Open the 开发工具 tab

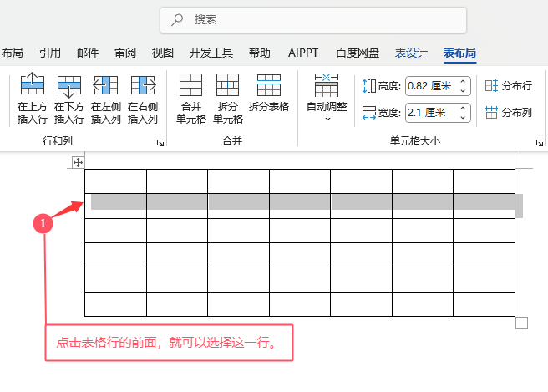pyautogui.click(x=211, y=53)
